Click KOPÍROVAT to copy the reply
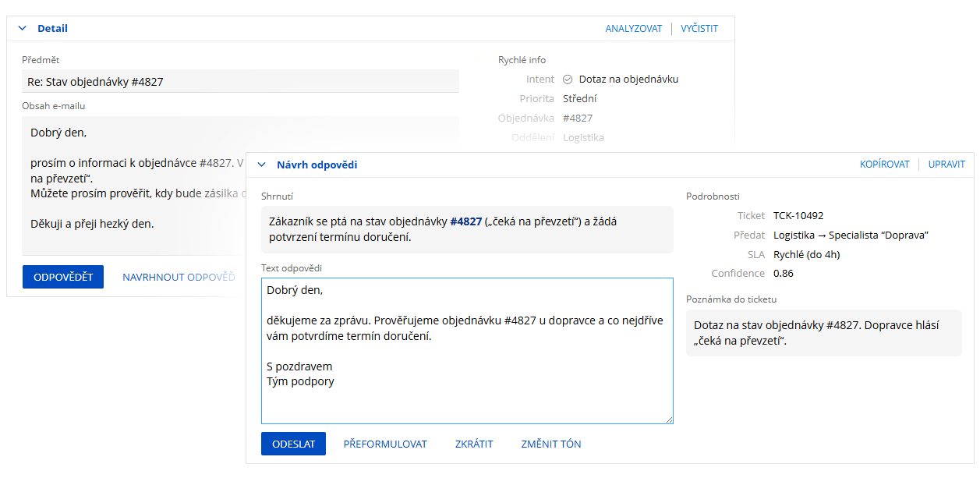This screenshot has width=980, height=478. pyautogui.click(x=884, y=165)
